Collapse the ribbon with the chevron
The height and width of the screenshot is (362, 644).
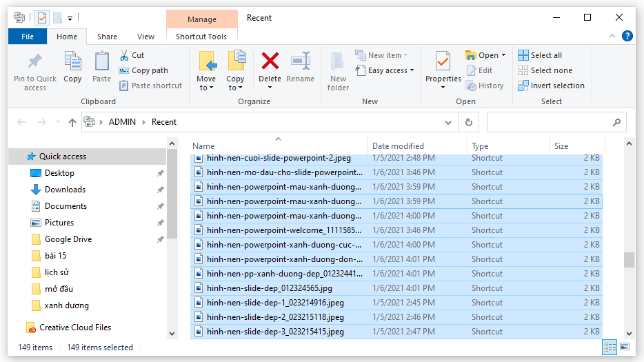[613, 37]
